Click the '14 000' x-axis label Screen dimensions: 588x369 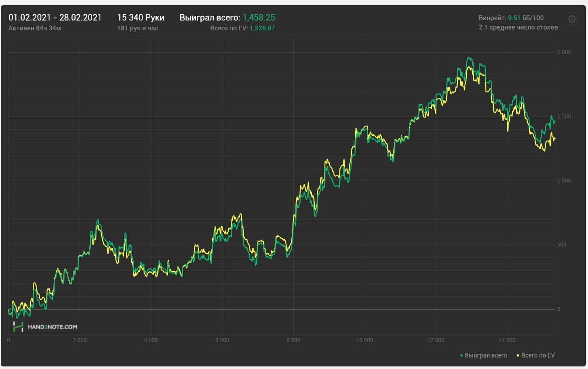tap(507, 340)
